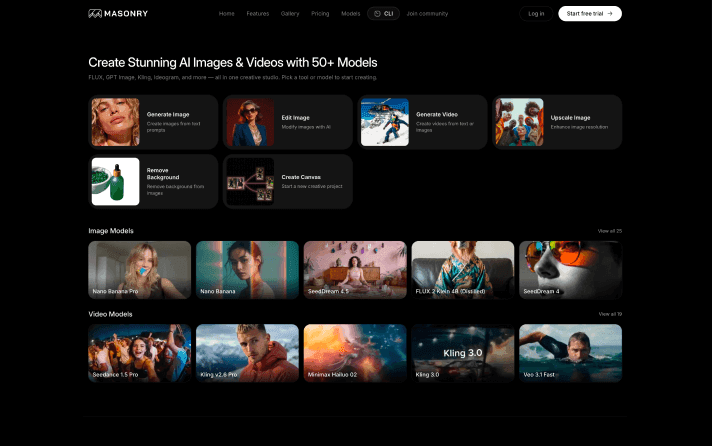Open the Edit Image tool card
This screenshot has width=712, height=446.
pyautogui.click(x=288, y=122)
